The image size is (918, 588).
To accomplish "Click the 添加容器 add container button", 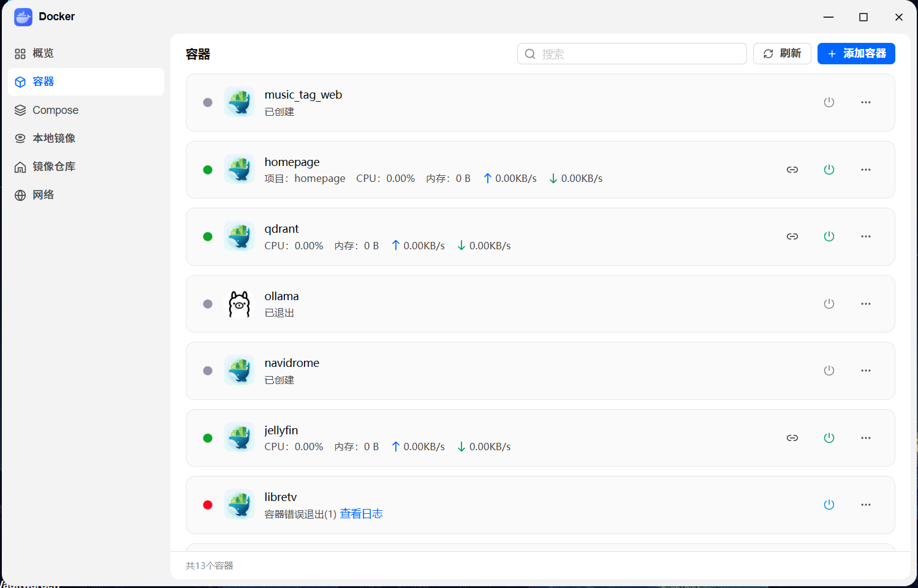I will tap(856, 54).
